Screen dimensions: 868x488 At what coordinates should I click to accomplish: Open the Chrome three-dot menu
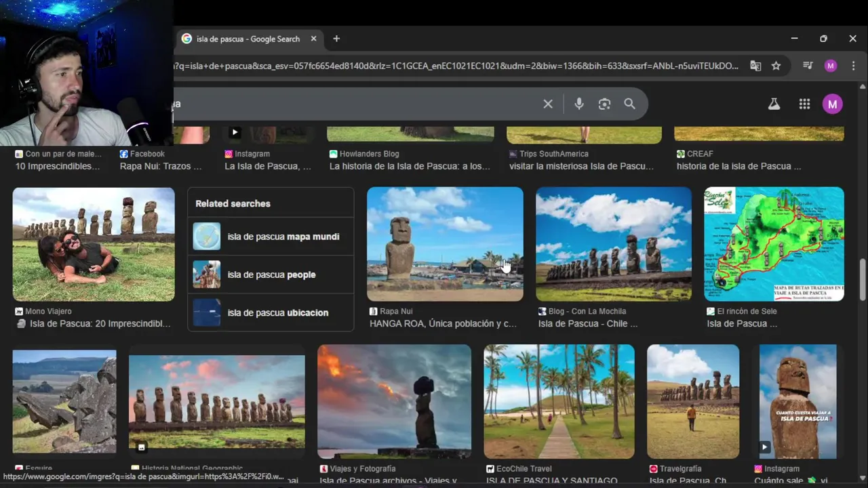click(x=853, y=66)
